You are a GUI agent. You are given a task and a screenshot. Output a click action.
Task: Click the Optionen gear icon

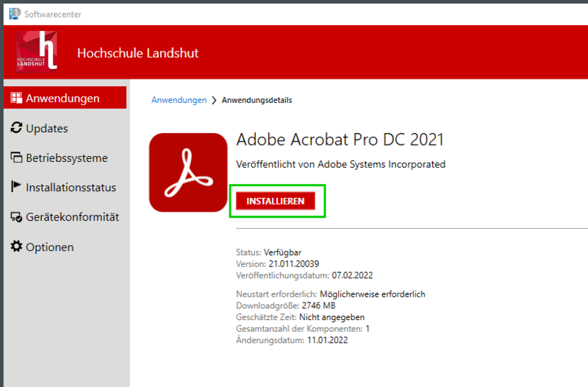point(16,246)
